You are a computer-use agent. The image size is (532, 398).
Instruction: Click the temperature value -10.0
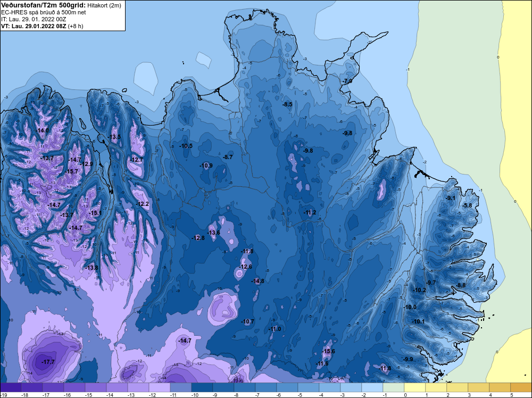[x=410, y=307]
